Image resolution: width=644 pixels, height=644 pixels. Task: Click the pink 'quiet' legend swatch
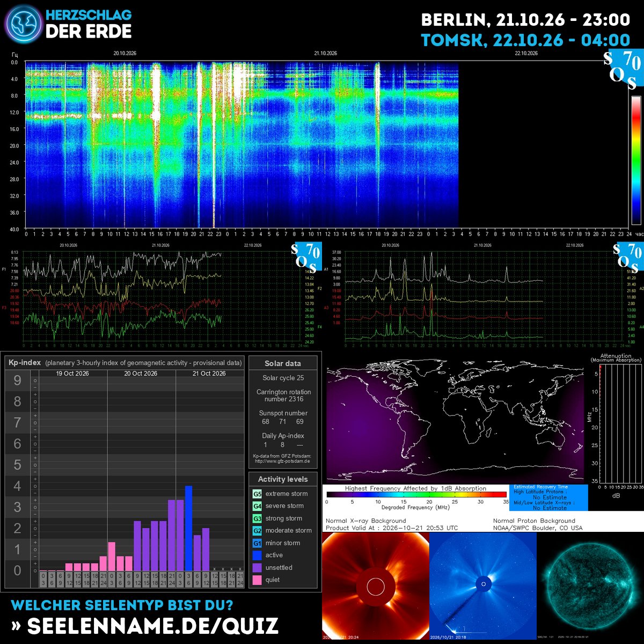click(x=257, y=580)
